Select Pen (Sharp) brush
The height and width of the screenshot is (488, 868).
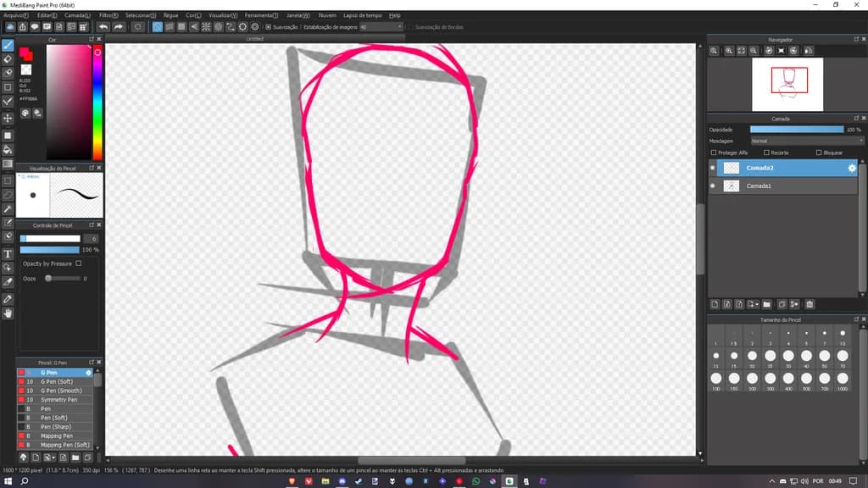click(x=55, y=427)
